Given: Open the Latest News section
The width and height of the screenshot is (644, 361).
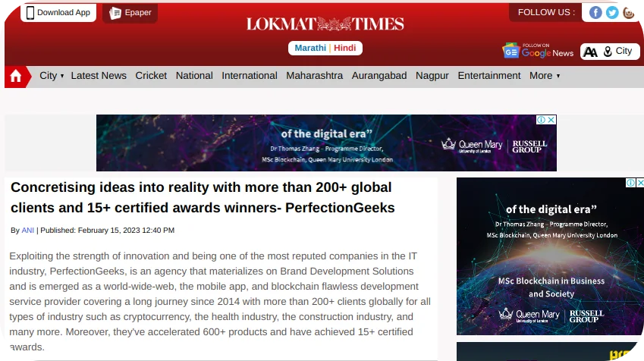Looking at the screenshot, I should 99,76.
